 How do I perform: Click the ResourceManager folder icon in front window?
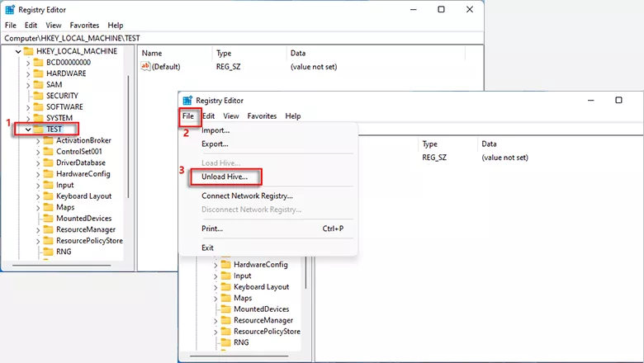pyautogui.click(x=226, y=320)
